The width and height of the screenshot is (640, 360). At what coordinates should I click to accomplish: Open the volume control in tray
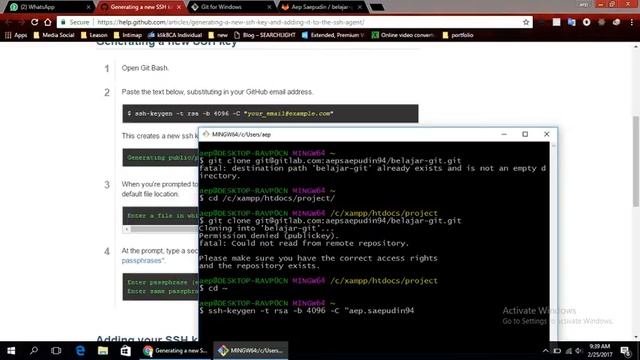point(580,351)
